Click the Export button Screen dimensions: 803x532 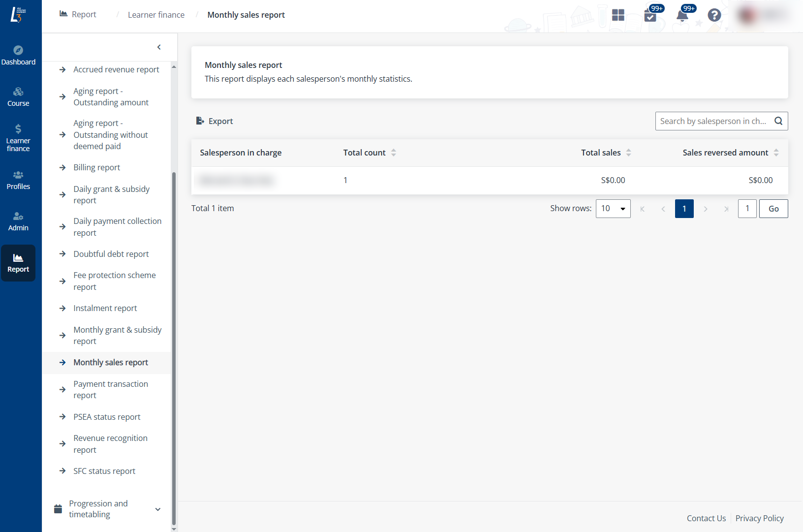tap(215, 121)
